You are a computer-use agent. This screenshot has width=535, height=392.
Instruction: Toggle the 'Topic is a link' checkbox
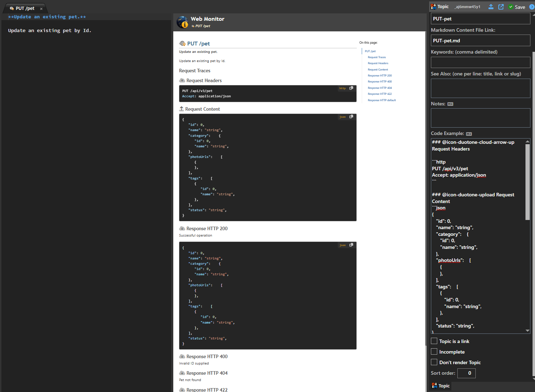coord(434,341)
